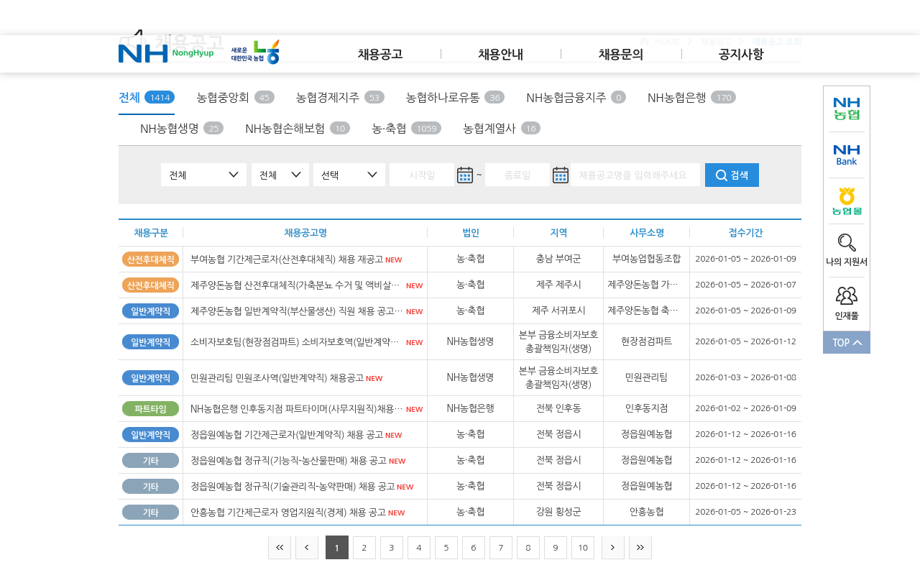
Task: Click the 사무소명 column header
Action: click(647, 232)
